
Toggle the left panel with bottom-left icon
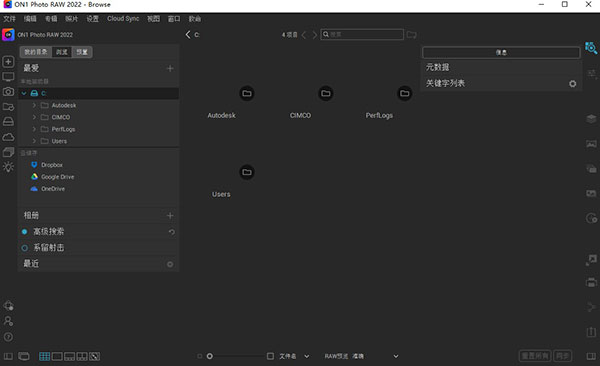(x=8, y=356)
